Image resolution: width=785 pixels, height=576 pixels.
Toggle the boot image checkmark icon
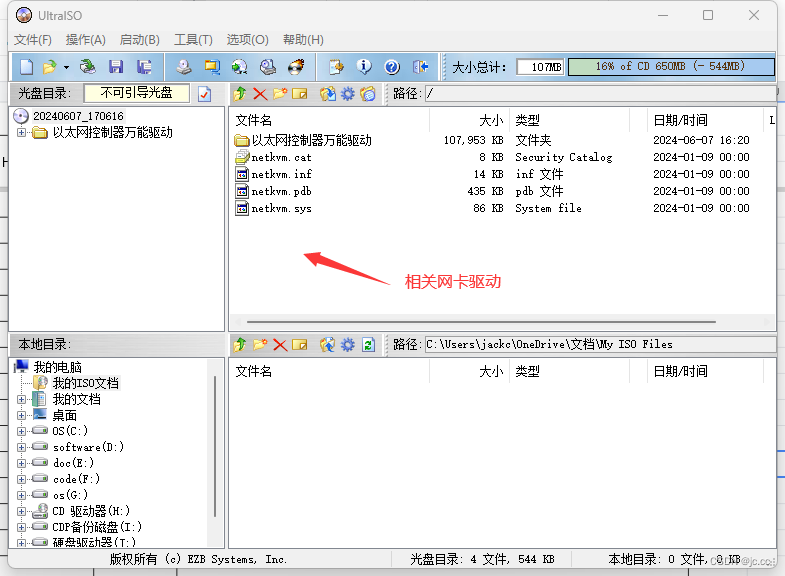[x=205, y=94]
